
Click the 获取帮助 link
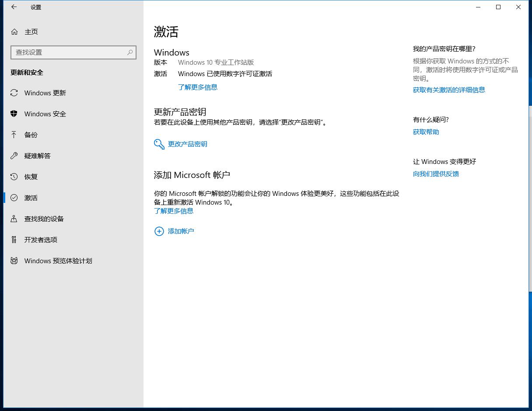coord(426,132)
